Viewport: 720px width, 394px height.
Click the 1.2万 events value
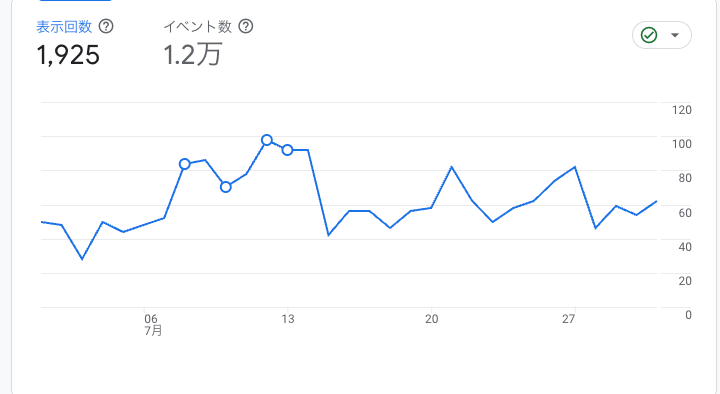tap(193, 54)
